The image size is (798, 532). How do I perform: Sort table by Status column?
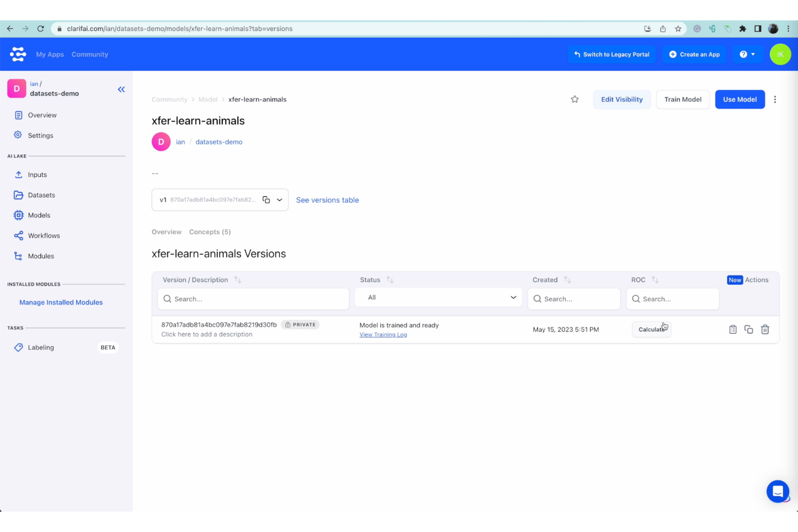[x=390, y=280]
